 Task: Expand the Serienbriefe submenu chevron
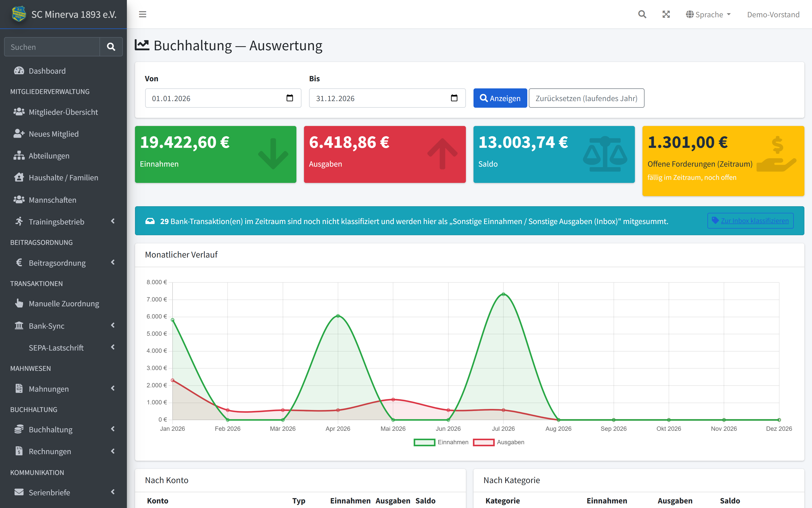pos(113,492)
